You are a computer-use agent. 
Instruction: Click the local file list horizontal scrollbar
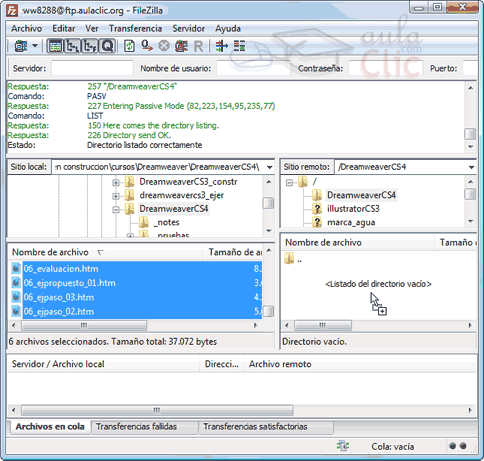click(84, 325)
